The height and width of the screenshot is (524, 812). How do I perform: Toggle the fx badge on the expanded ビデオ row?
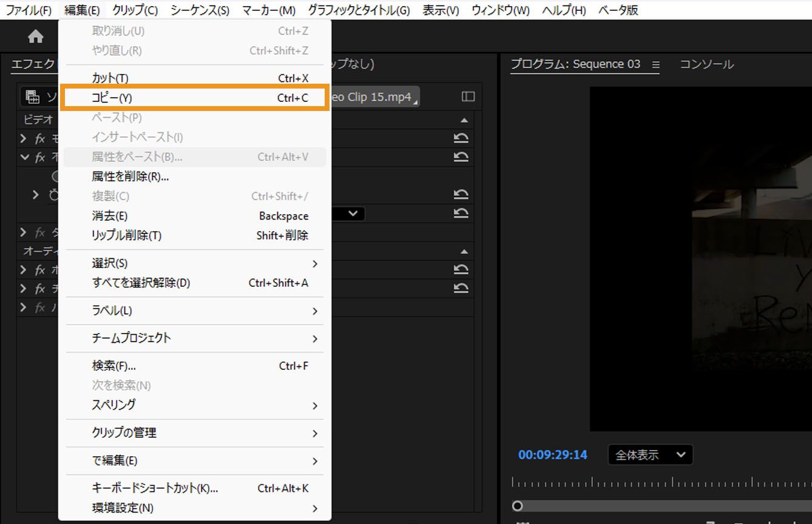40,158
